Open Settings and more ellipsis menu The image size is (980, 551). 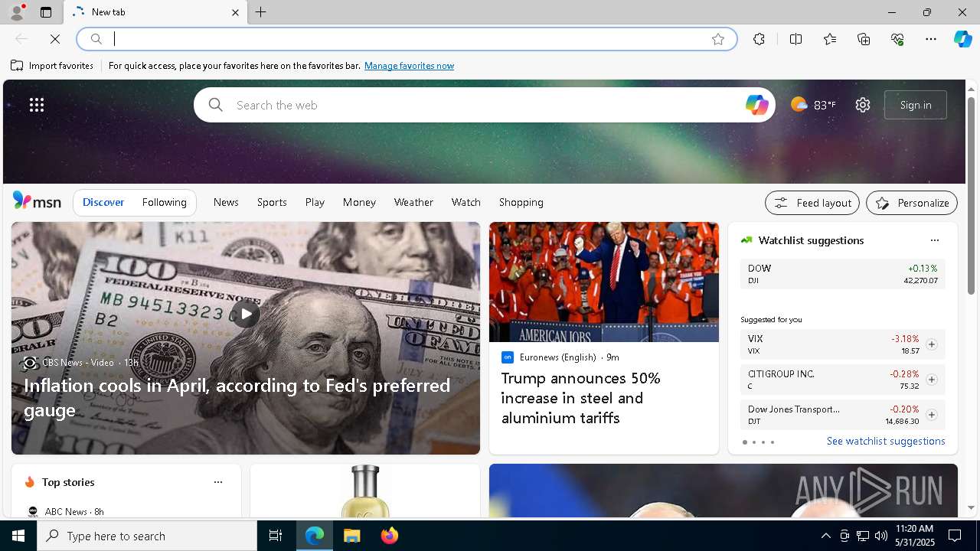point(931,39)
